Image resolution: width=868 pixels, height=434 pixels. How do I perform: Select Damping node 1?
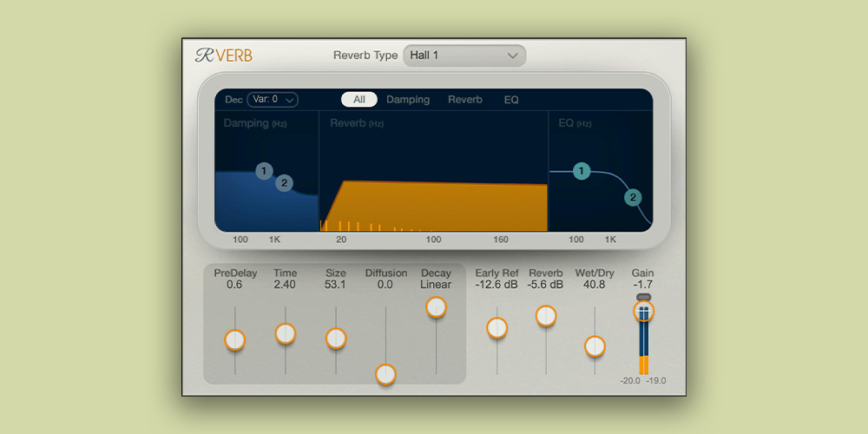click(265, 171)
